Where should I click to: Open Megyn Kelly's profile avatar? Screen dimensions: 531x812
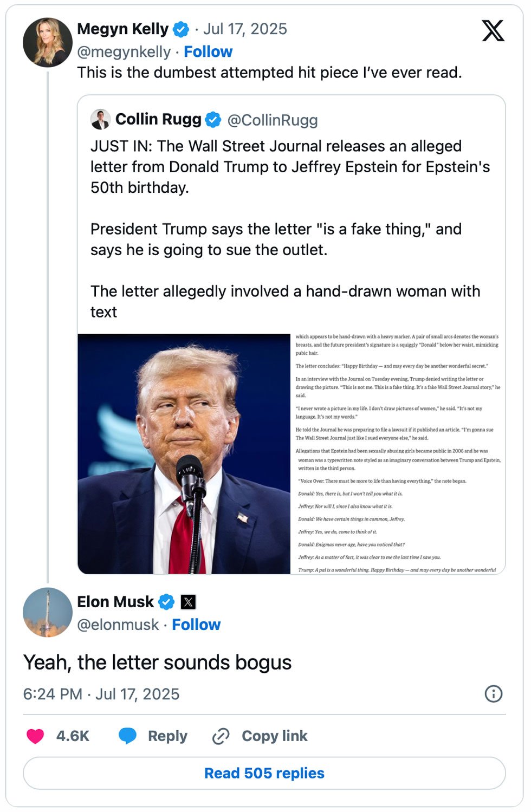(x=48, y=42)
